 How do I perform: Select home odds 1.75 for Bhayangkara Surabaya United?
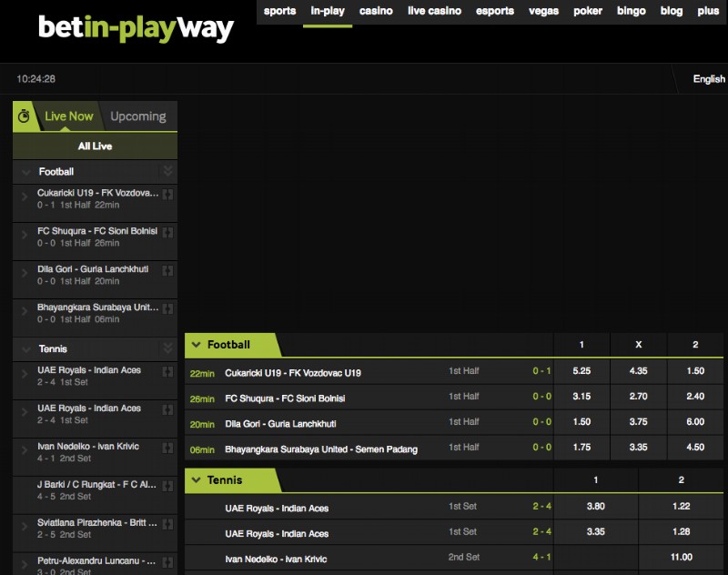[x=581, y=448]
